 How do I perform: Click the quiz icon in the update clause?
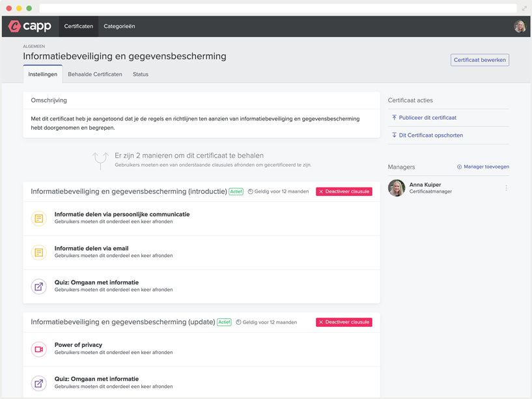39,383
